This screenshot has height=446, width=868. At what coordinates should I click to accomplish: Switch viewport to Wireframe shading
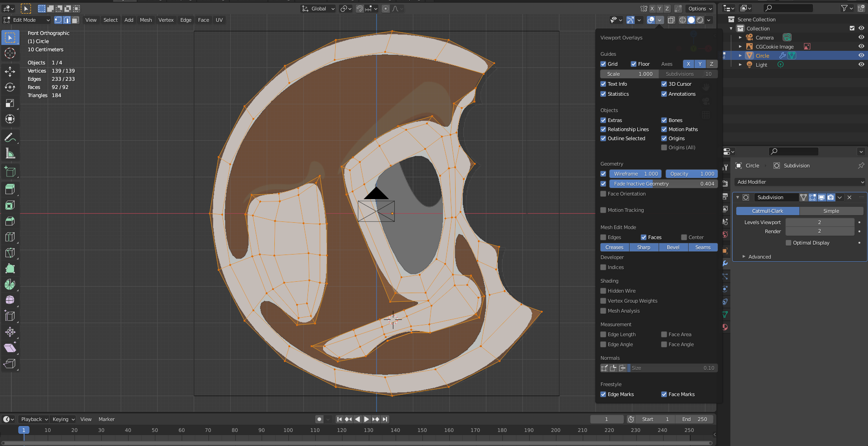click(x=682, y=20)
